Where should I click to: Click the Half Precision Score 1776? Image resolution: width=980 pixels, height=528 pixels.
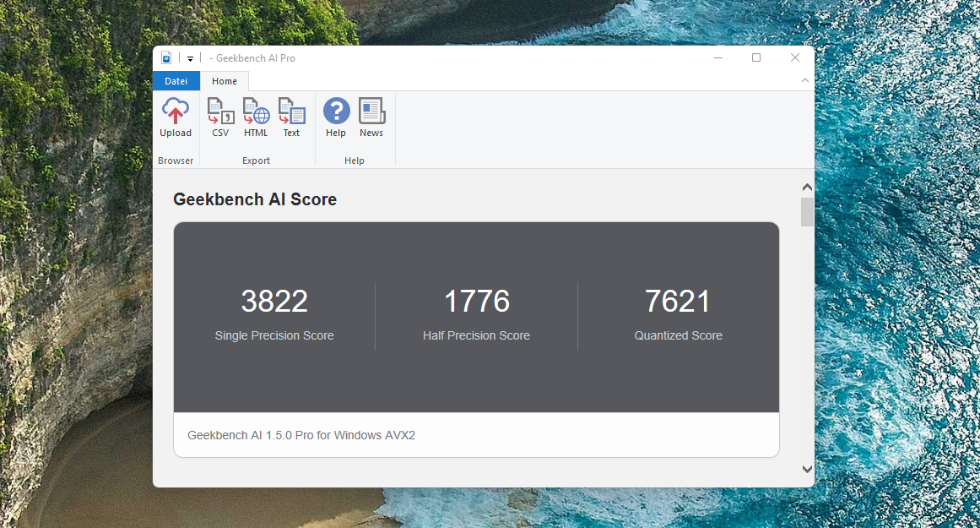[x=476, y=302]
